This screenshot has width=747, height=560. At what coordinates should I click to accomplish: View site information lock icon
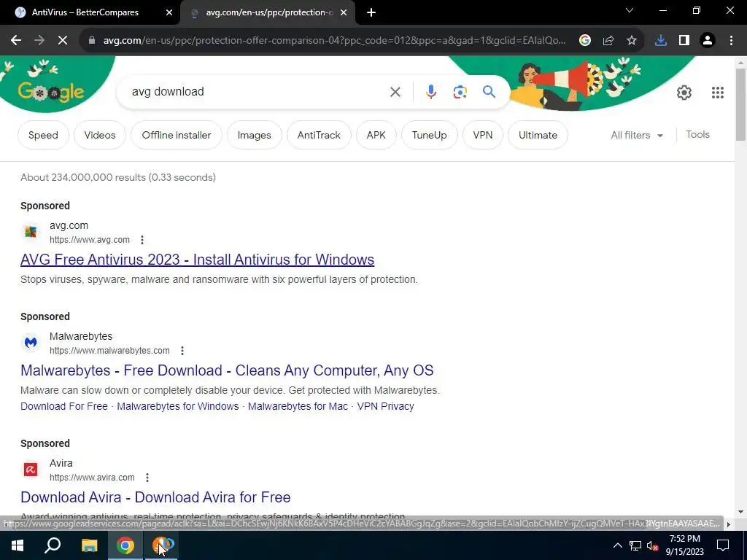point(92,41)
